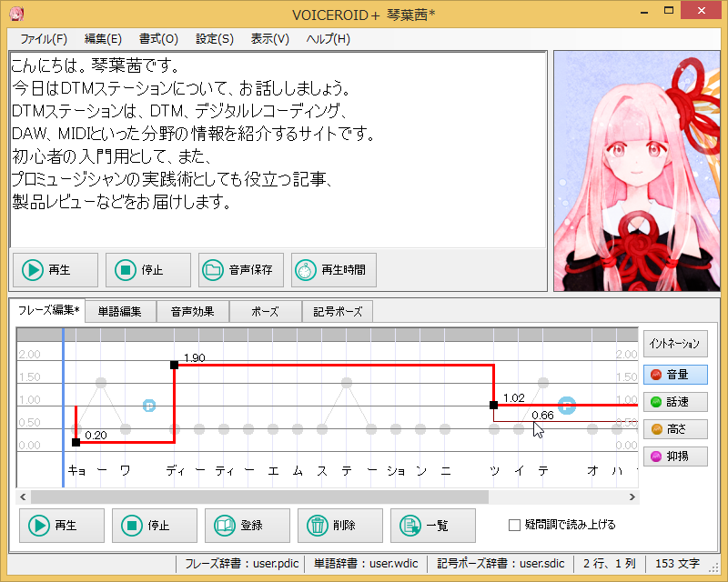Click the scrollbar left arrow

tap(23, 497)
